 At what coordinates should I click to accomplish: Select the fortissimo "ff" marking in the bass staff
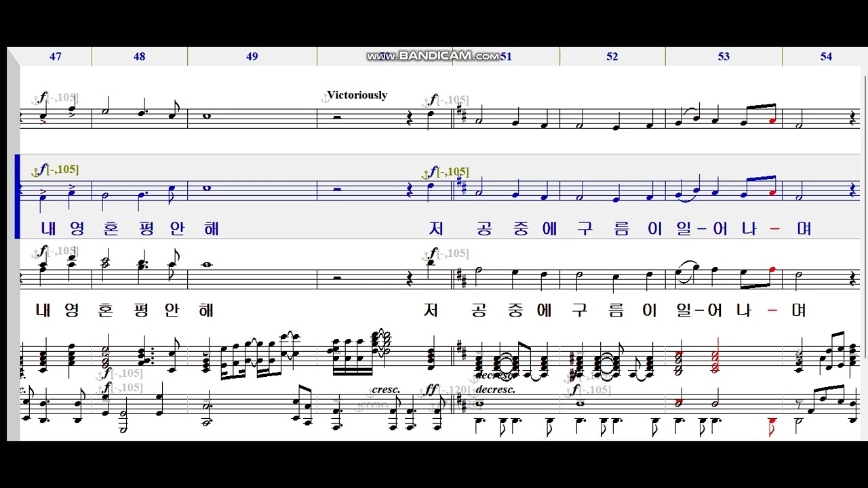point(432,390)
